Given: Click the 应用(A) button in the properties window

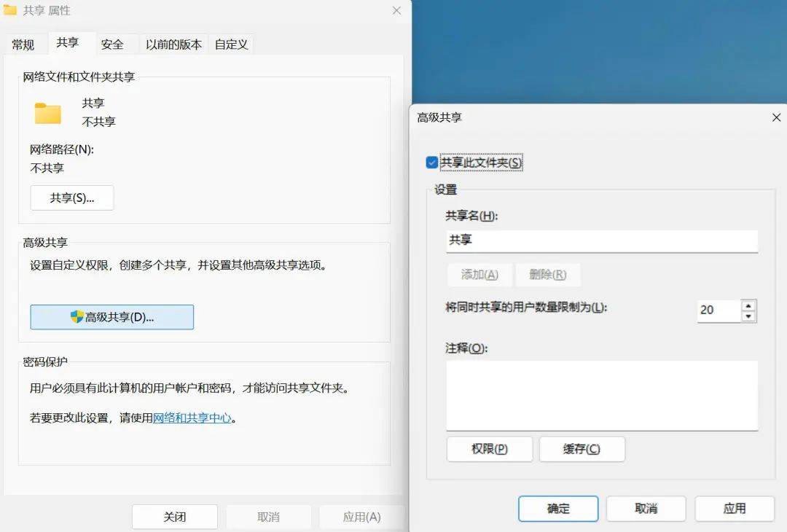Looking at the screenshot, I should (362, 517).
